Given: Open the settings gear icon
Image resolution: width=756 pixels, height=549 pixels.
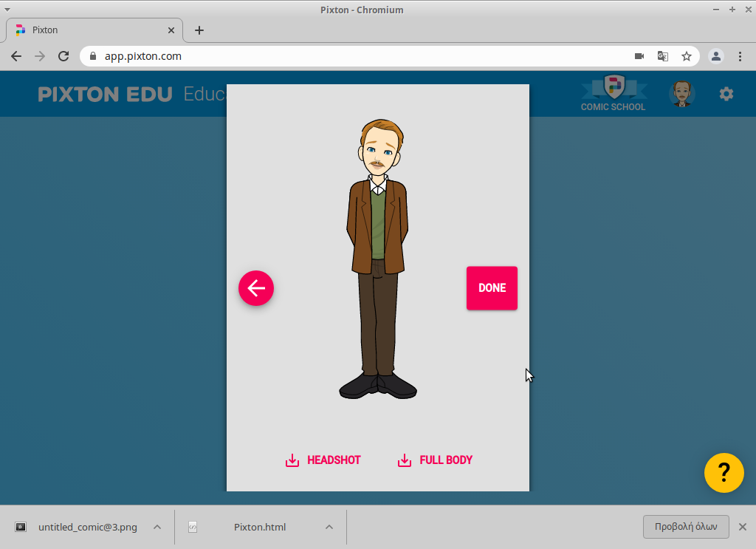Looking at the screenshot, I should coord(726,94).
